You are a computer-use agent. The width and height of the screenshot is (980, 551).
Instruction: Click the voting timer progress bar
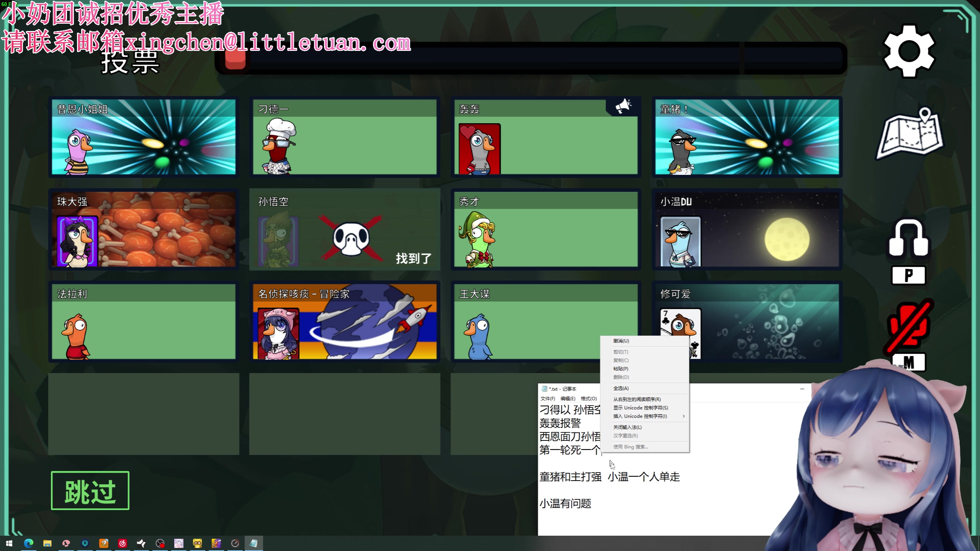(x=532, y=58)
